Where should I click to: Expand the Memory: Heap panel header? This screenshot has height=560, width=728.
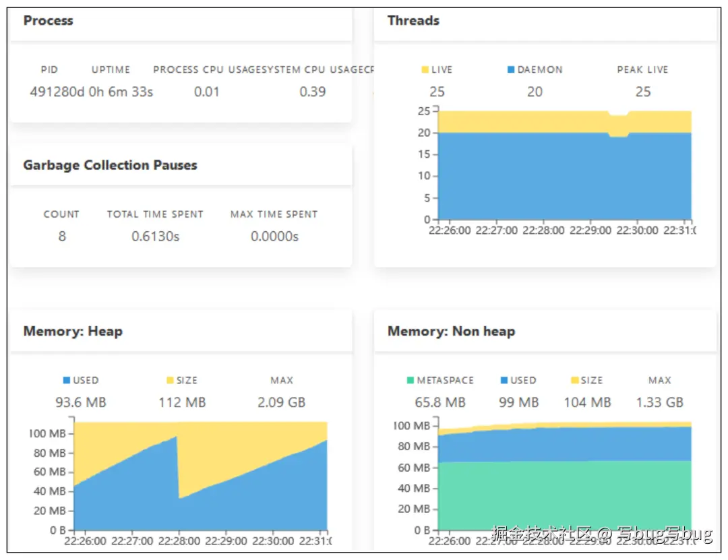click(72, 332)
